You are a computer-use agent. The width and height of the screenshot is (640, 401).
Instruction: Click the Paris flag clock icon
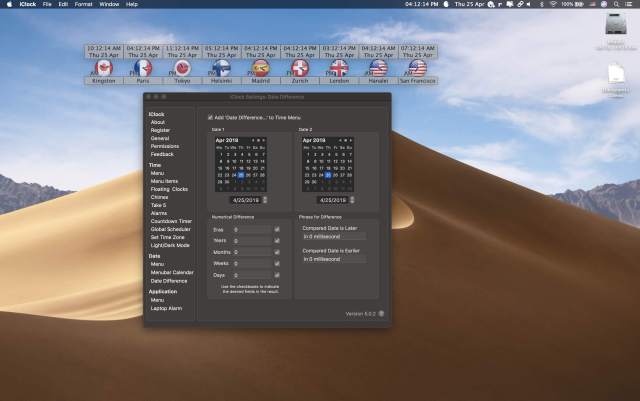(x=143, y=68)
